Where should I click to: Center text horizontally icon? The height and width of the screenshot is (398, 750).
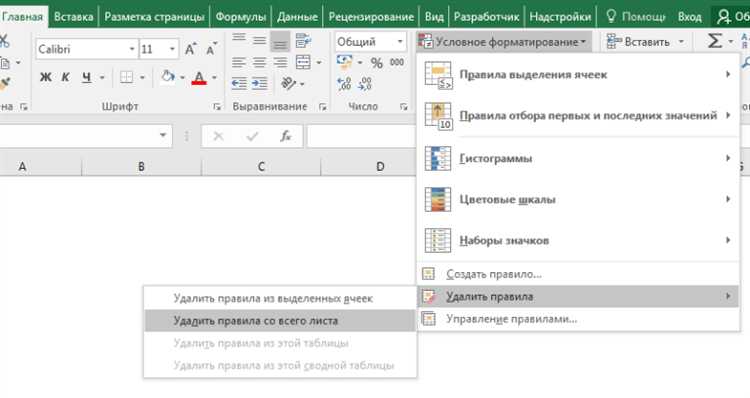259,62
